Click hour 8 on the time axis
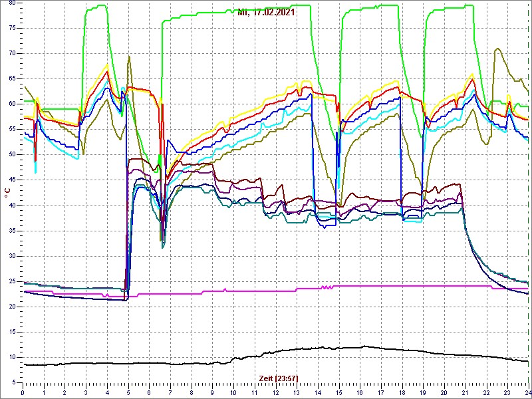This screenshot has height=399, width=532. (x=192, y=392)
